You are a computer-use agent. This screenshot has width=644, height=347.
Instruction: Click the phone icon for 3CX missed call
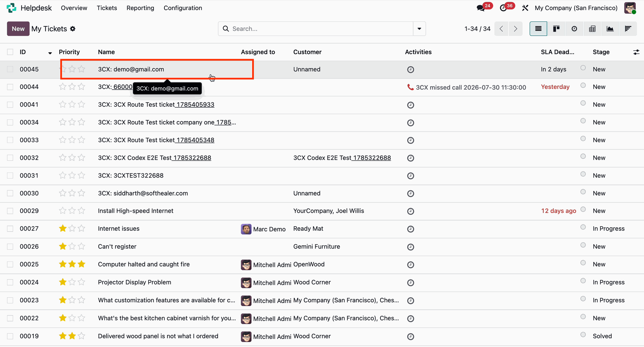[410, 87]
